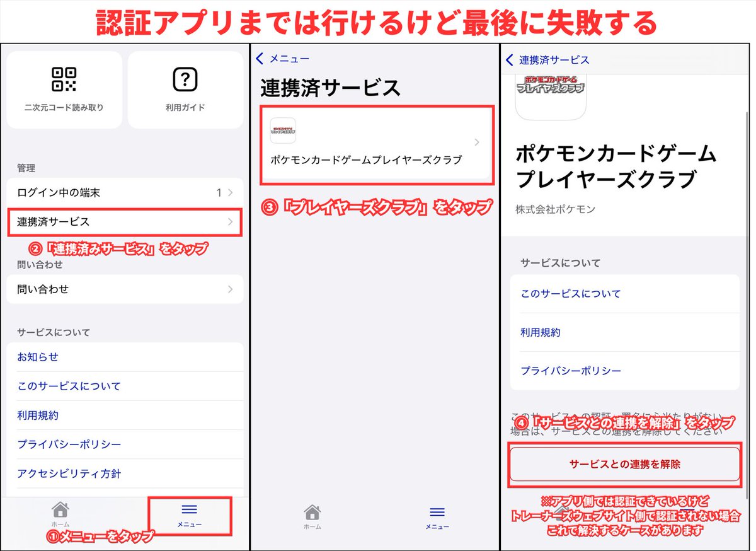Tap the メニュー hamburger icon in the left screen

(190, 509)
